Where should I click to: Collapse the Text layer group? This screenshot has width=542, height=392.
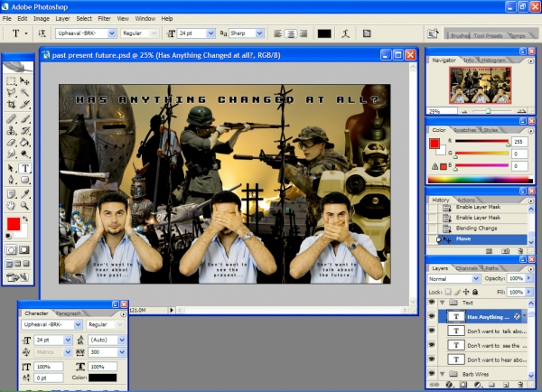click(442, 303)
